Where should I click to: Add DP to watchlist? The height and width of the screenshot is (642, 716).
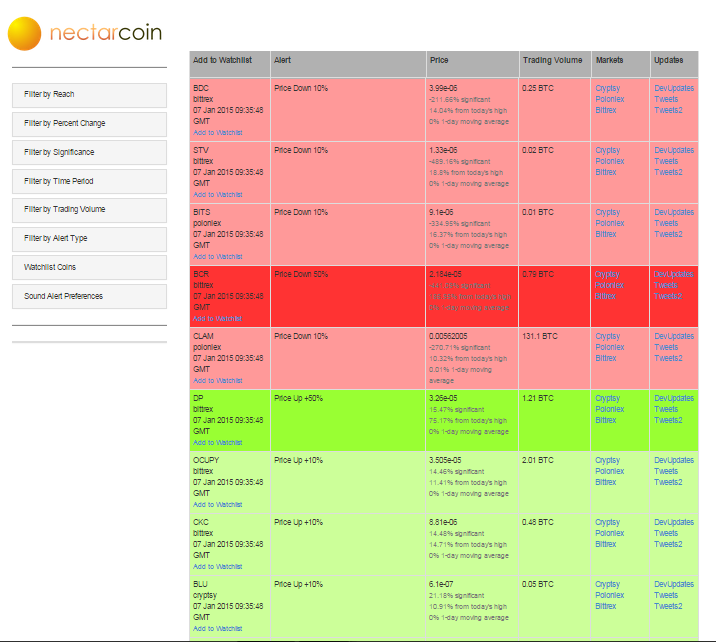click(x=218, y=442)
